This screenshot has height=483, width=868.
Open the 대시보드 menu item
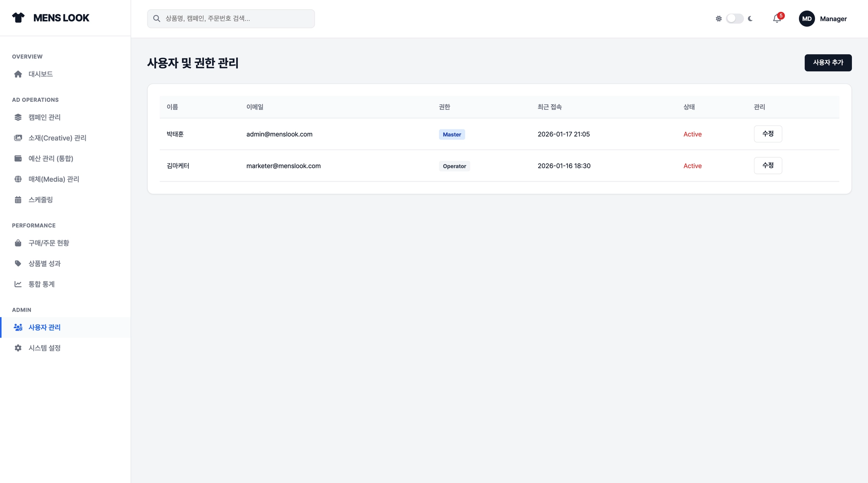[x=41, y=74]
